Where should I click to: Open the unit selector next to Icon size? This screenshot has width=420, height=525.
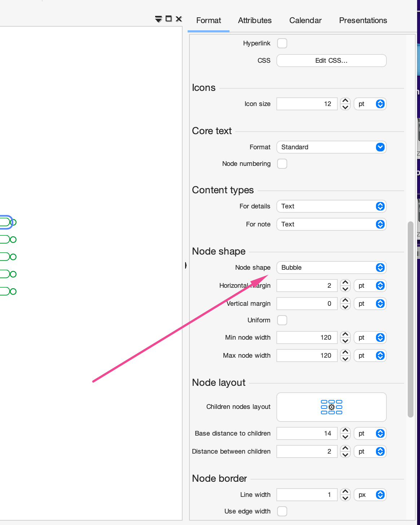click(370, 104)
